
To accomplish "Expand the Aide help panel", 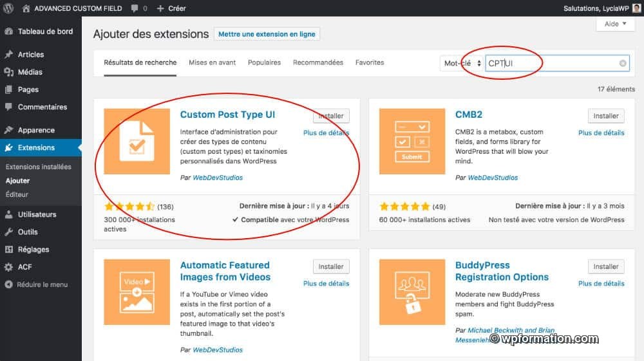I will pos(615,24).
